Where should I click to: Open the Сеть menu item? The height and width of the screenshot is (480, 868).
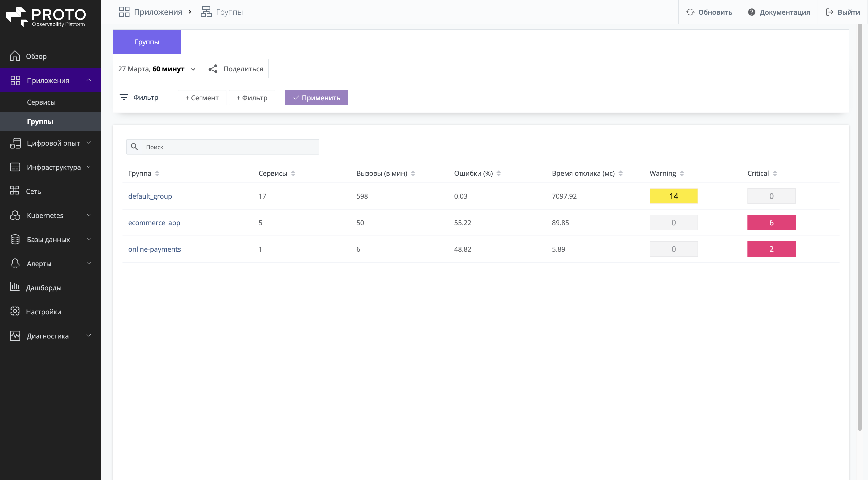[51, 191]
